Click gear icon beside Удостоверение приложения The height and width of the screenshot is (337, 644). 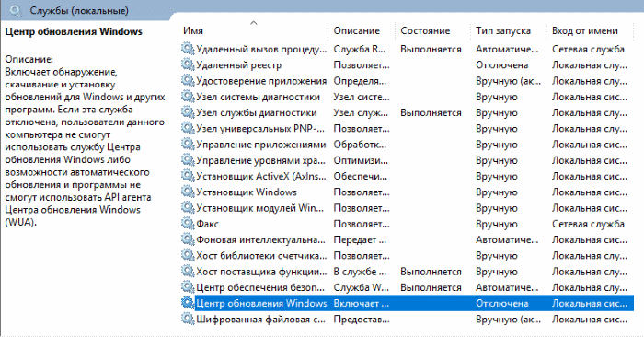click(188, 80)
